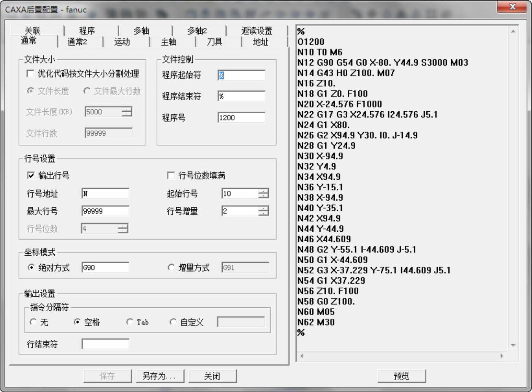Click the line number increment spinner arrows

(x=263, y=211)
